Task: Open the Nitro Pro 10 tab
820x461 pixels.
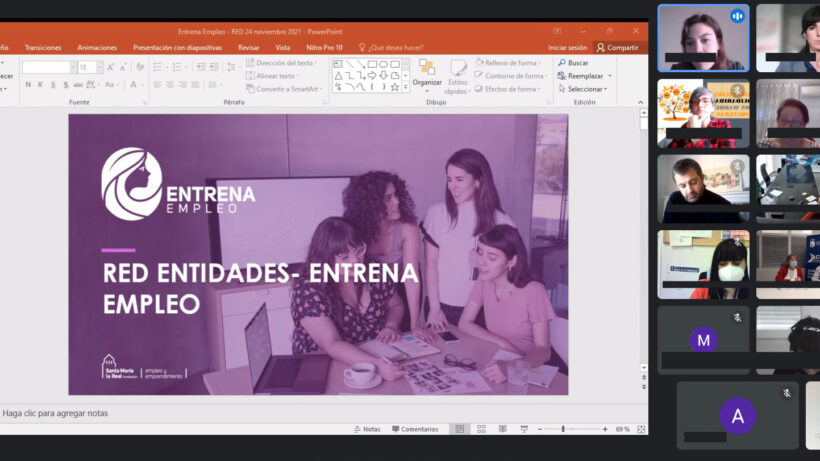Action: pos(324,48)
